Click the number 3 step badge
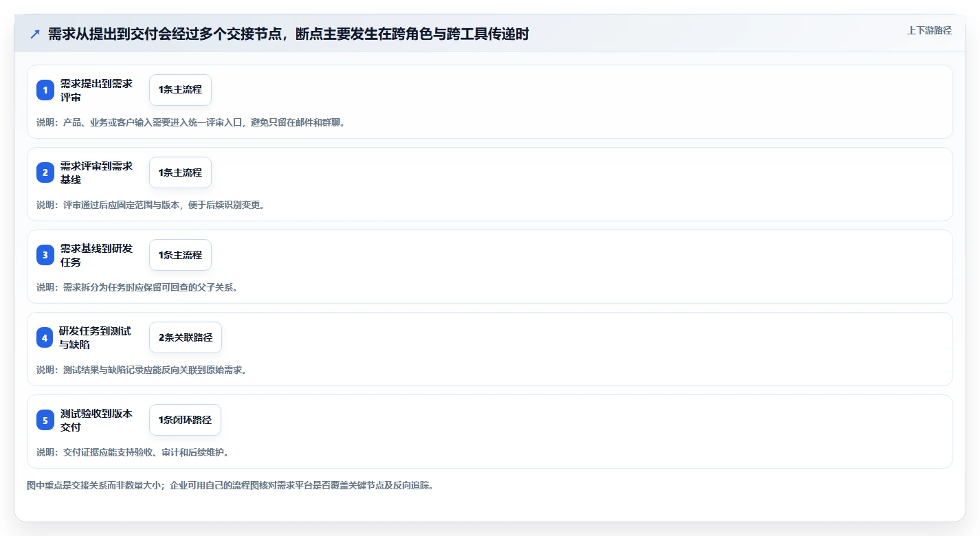Image resolution: width=980 pixels, height=536 pixels. tap(45, 255)
